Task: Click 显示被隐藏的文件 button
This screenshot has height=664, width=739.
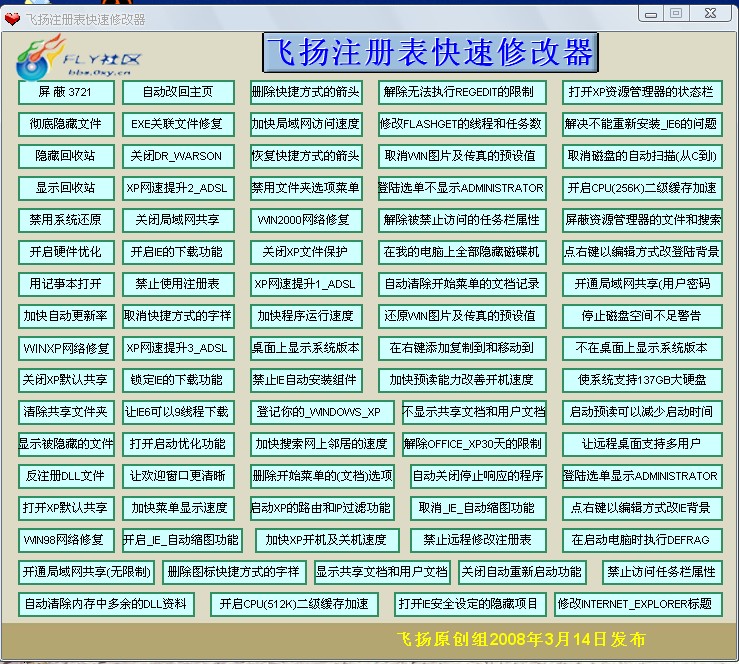Action: 66,445
